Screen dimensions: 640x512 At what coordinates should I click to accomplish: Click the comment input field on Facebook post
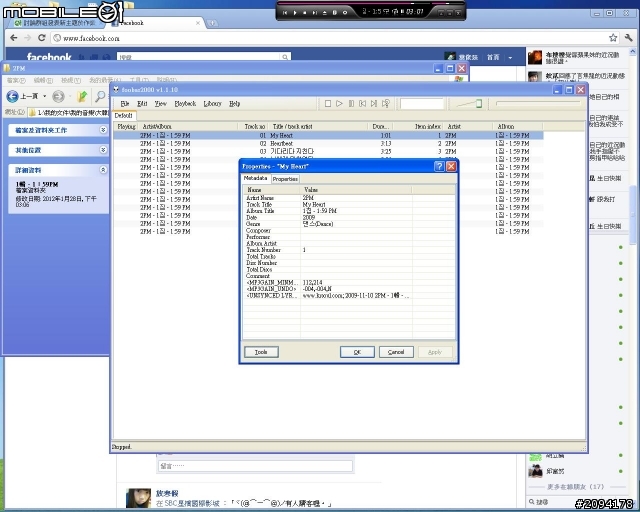(x=255, y=466)
